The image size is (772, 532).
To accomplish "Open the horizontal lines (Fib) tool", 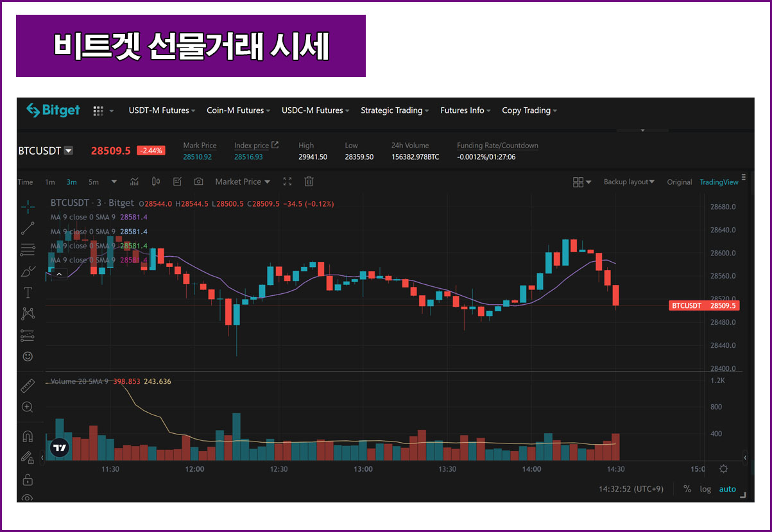I will (28, 249).
